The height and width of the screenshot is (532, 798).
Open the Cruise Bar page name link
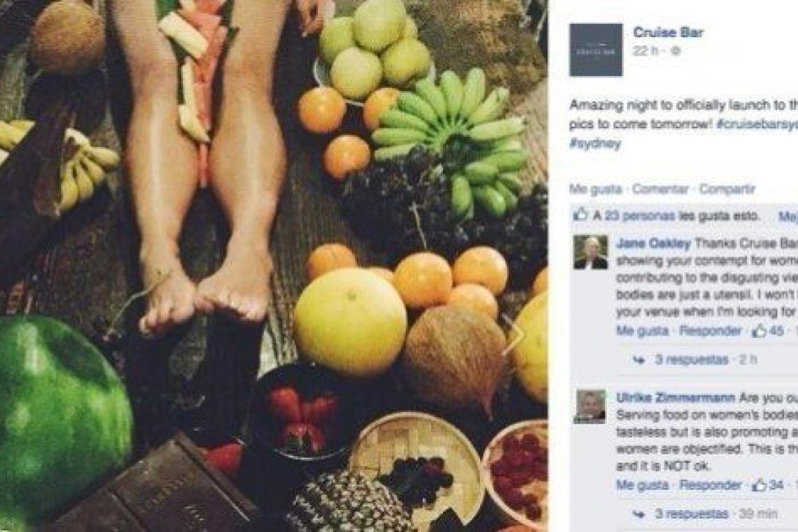click(x=668, y=33)
